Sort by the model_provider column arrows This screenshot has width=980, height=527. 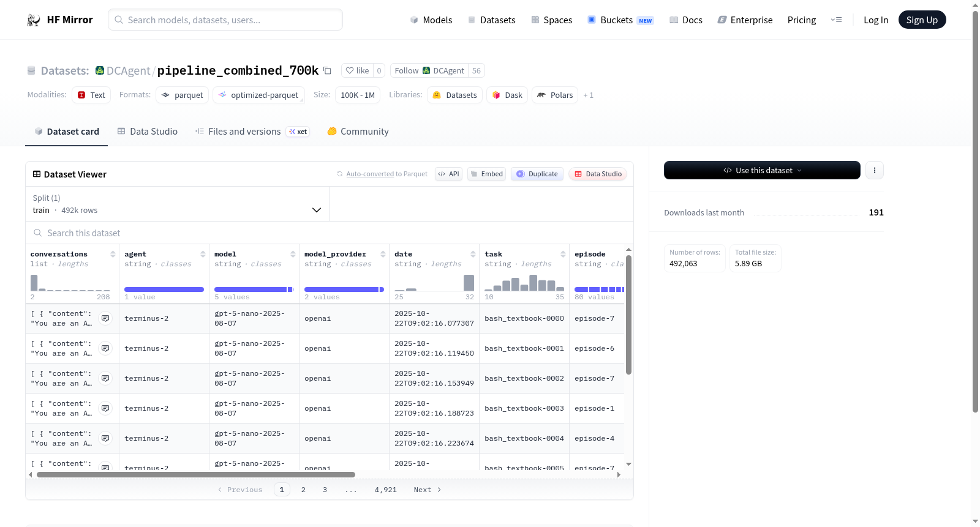click(383, 254)
